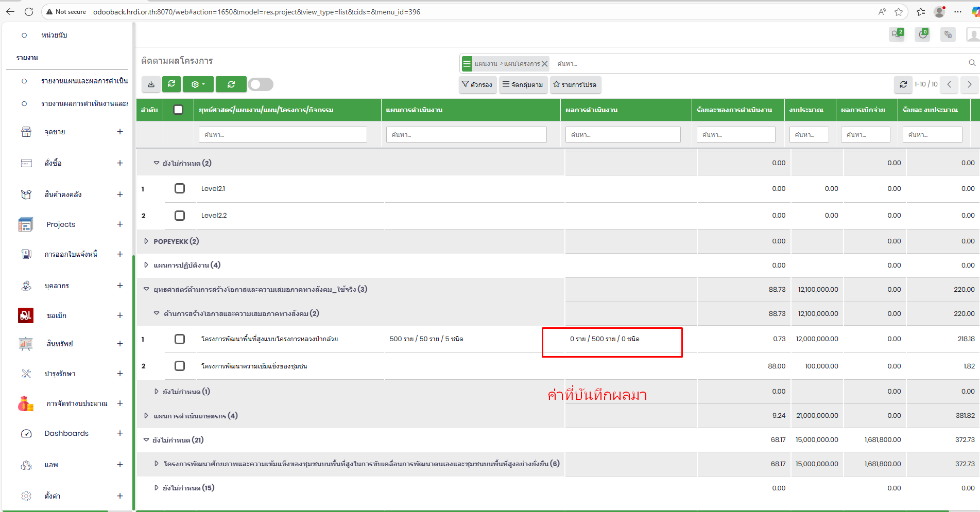
Task: Open the activities clock icon
Action: point(922,34)
